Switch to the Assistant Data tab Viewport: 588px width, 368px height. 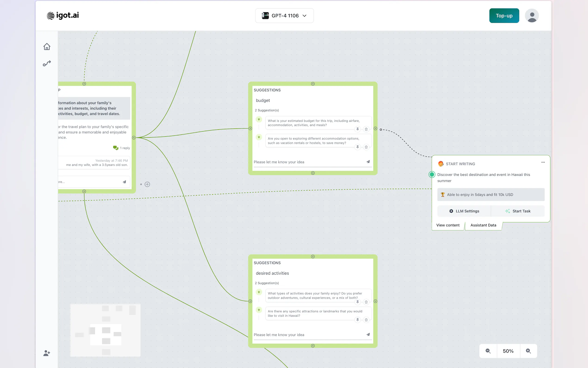pos(483,225)
